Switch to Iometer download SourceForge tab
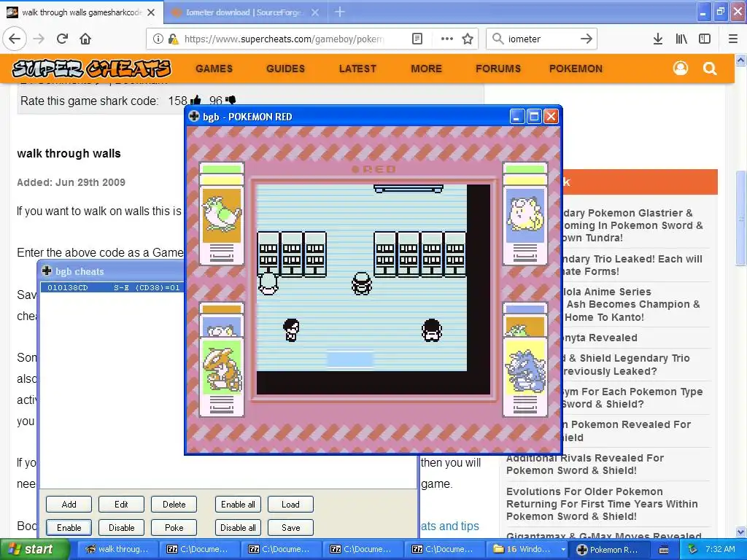The width and height of the screenshot is (747, 560). (244, 12)
